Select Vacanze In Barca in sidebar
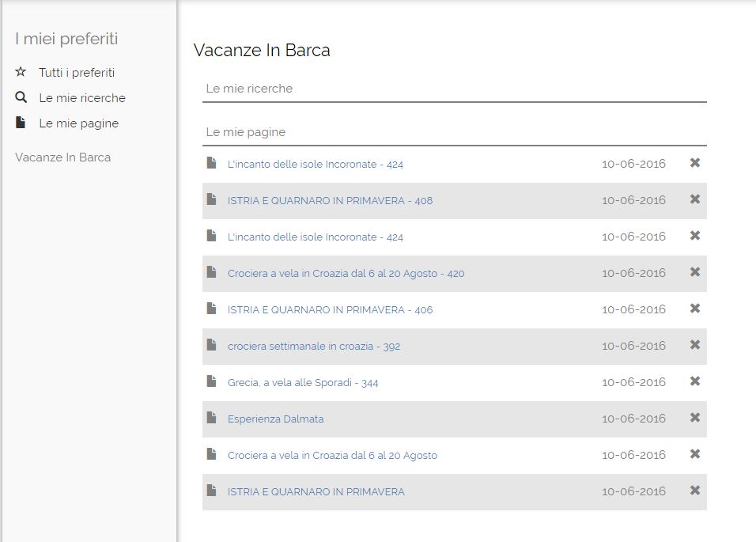Image resolution: width=756 pixels, height=542 pixels. 62,157
